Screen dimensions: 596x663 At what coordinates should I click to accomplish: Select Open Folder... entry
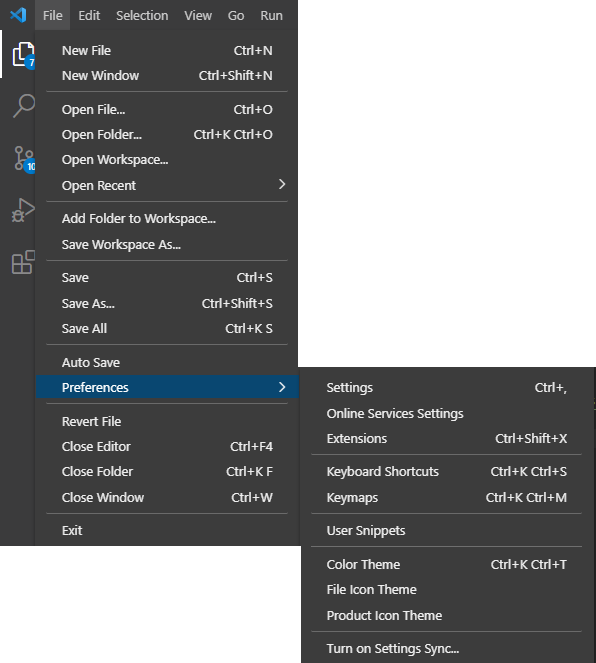click(x=167, y=135)
